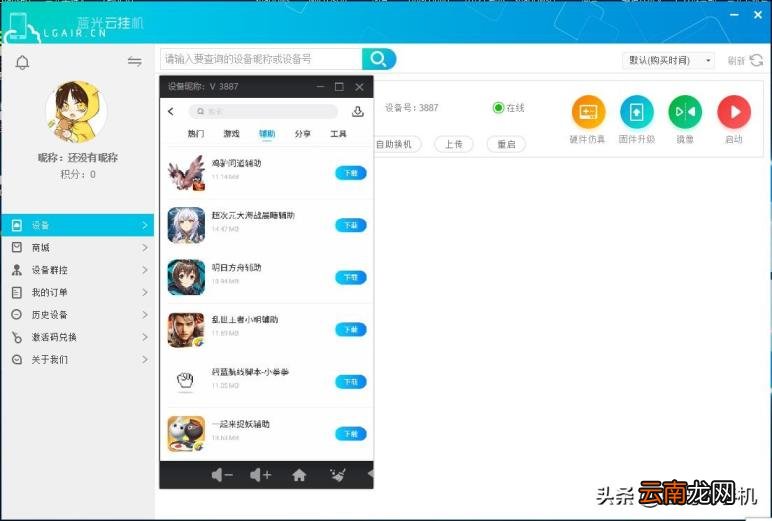Download the 小拳拳 script
The width and height of the screenshot is (772, 521).
(x=351, y=382)
